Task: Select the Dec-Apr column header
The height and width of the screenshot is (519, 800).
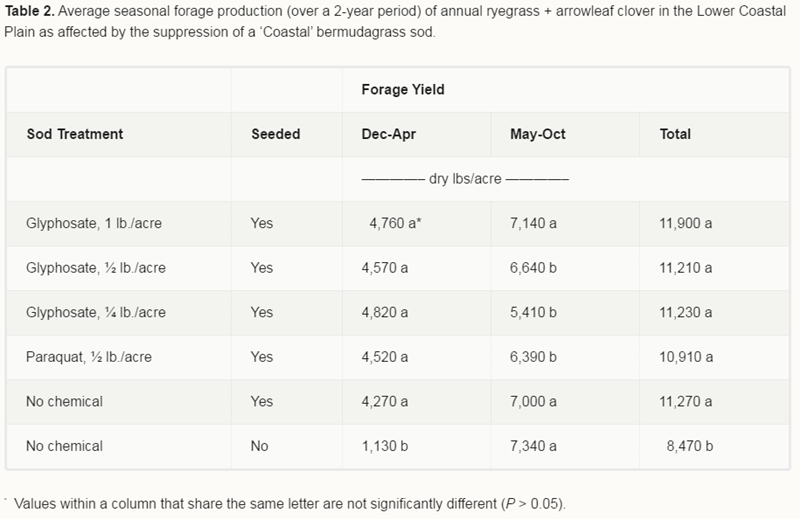Action: (389, 134)
